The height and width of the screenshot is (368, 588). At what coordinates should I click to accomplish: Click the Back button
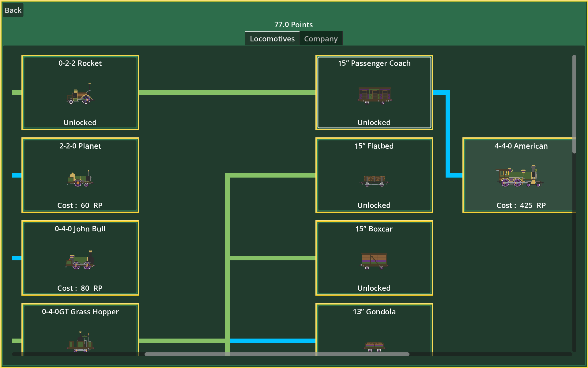point(13,10)
